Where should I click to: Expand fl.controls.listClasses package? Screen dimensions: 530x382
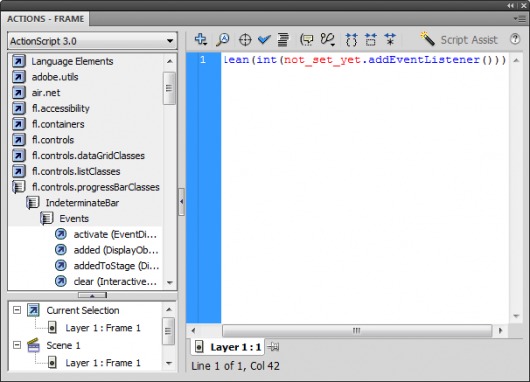tap(76, 171)
